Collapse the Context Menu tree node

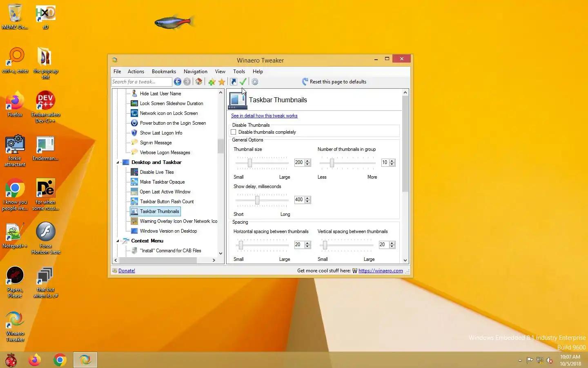[118, 241]
